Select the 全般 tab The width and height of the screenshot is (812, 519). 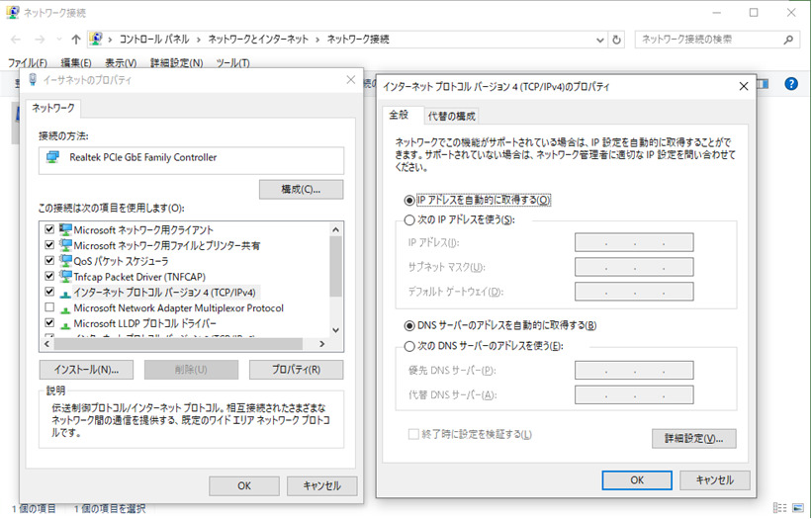pyautogui.click(x=399, y=115)
